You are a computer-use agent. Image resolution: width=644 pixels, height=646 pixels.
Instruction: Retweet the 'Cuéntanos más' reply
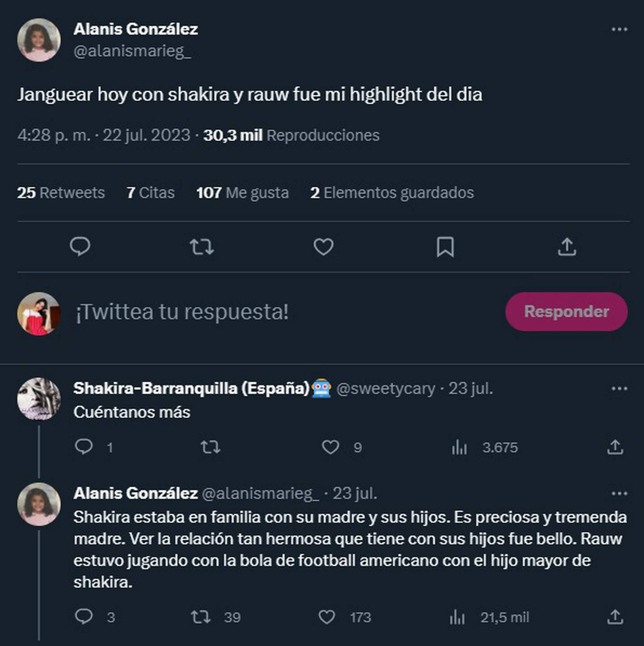click(x=210, y=447)
